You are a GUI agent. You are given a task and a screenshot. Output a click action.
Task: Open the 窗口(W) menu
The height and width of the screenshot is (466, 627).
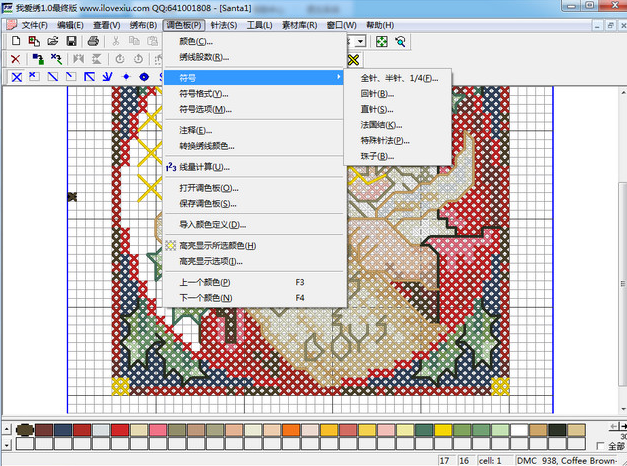(x=341, y=25)
